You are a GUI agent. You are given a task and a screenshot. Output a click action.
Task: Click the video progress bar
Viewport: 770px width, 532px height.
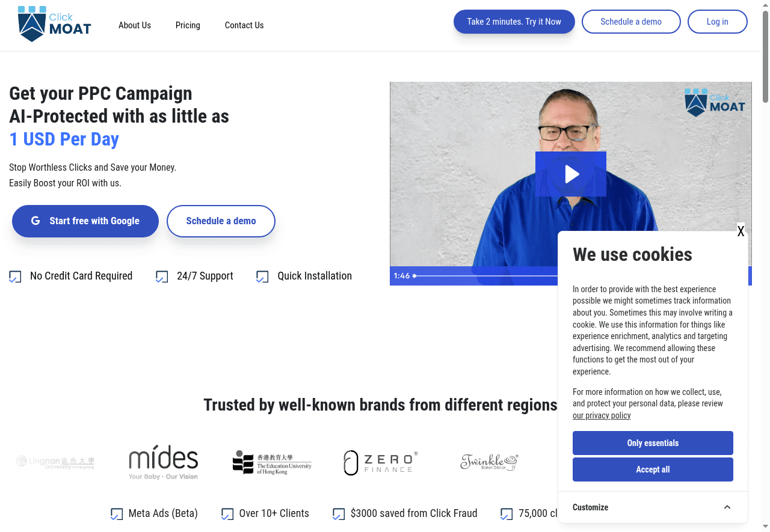point(485,276)
